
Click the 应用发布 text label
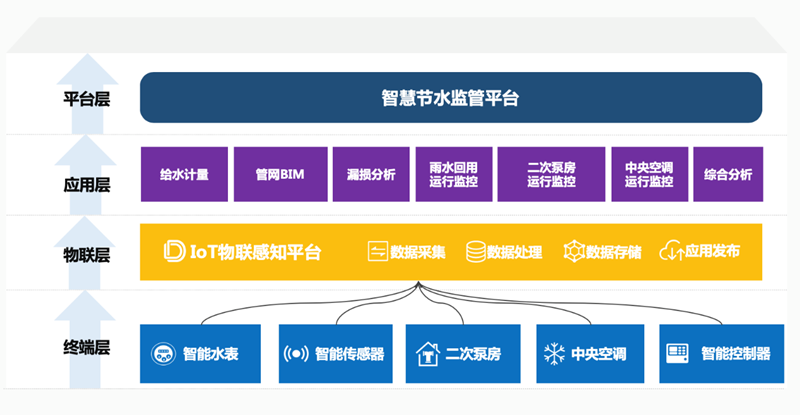[x=712, y=251]
